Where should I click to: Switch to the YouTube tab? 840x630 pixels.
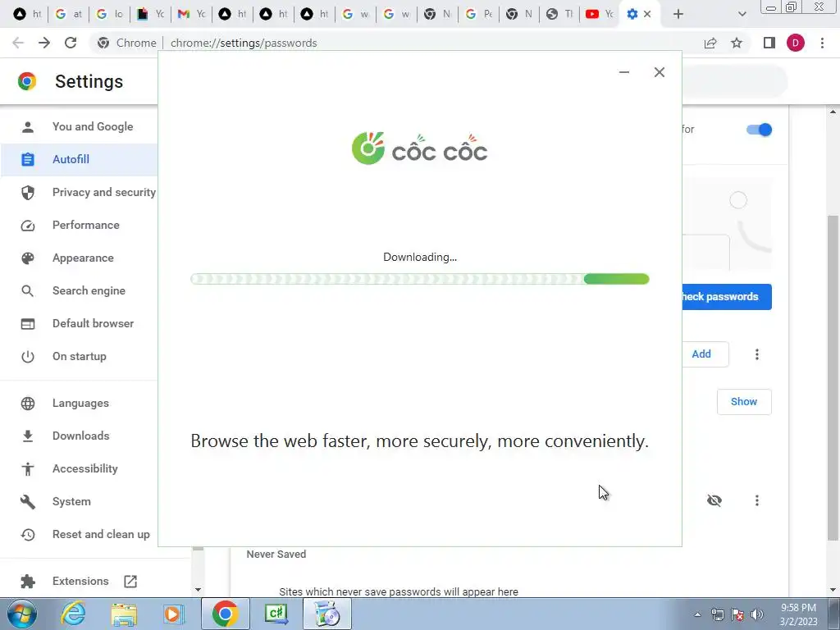click(x=600, y=15)
